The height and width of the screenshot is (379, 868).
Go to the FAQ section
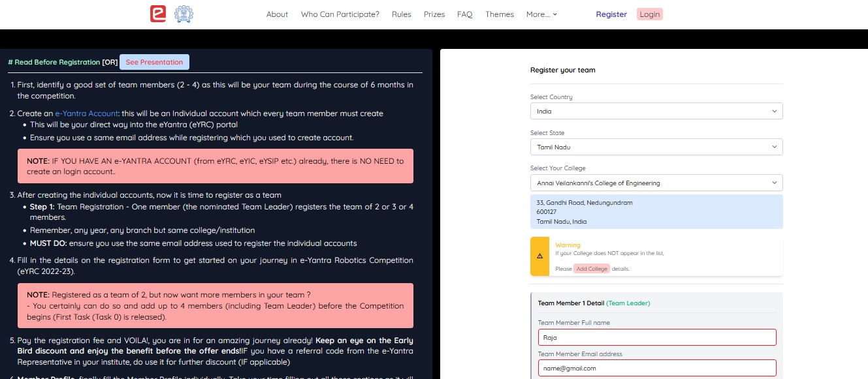465,14
